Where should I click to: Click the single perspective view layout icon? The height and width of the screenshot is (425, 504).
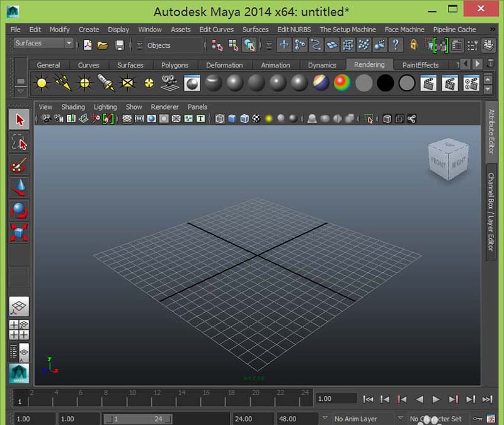[x=19, y=306]
